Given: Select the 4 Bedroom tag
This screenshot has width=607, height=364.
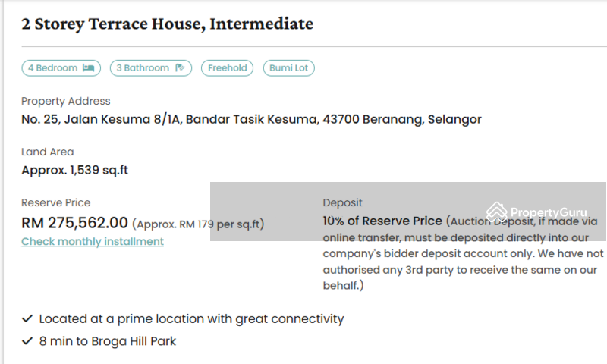Looking at the screenshot, I should (61, 68).
